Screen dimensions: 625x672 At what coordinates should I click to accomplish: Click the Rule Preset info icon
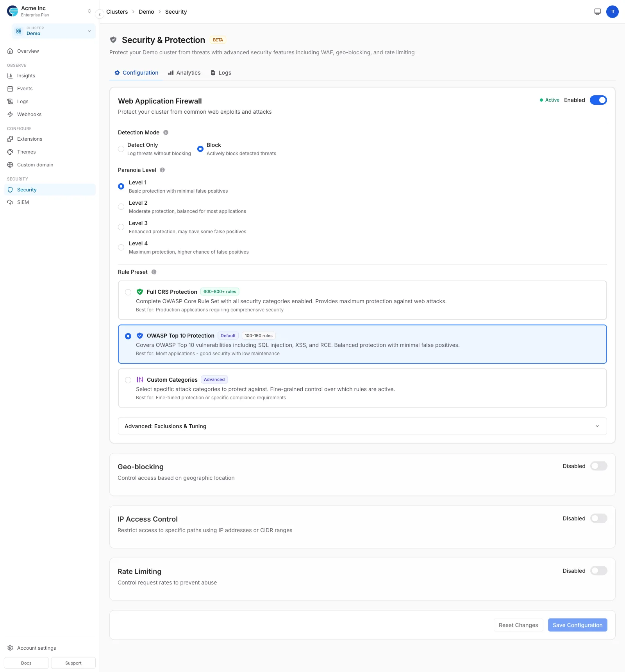tap(154, 272)
